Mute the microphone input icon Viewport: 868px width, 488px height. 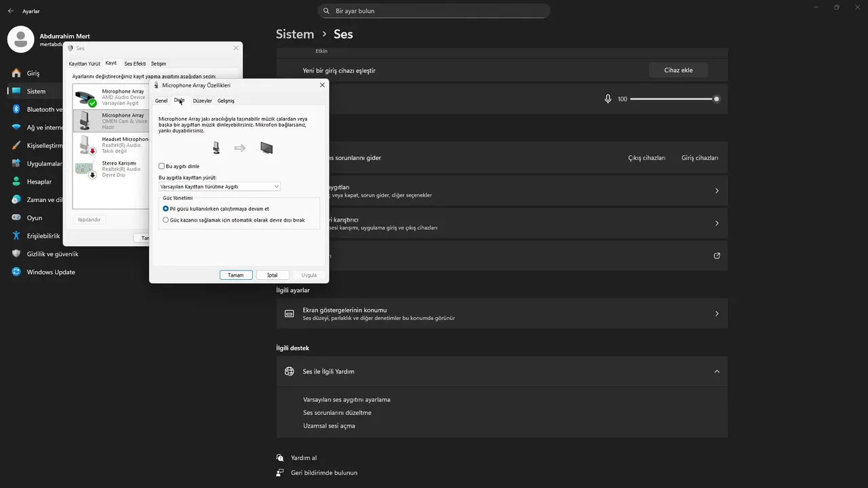coord(608,99)
